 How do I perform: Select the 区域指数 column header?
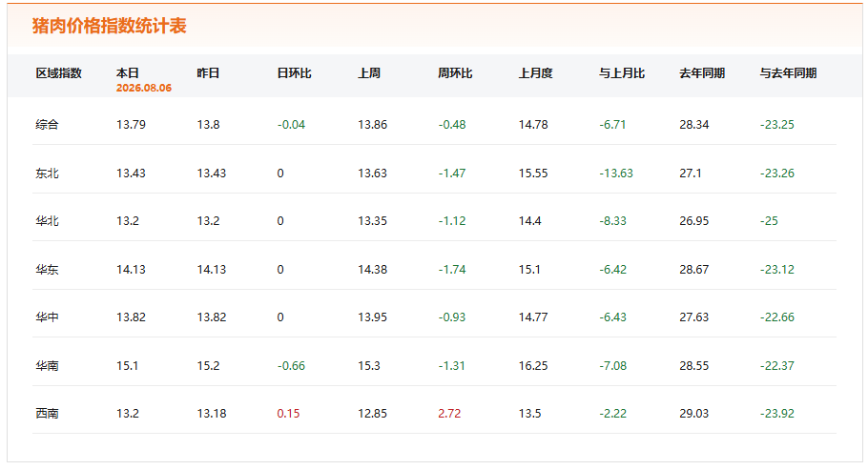[x=59, y=73]
